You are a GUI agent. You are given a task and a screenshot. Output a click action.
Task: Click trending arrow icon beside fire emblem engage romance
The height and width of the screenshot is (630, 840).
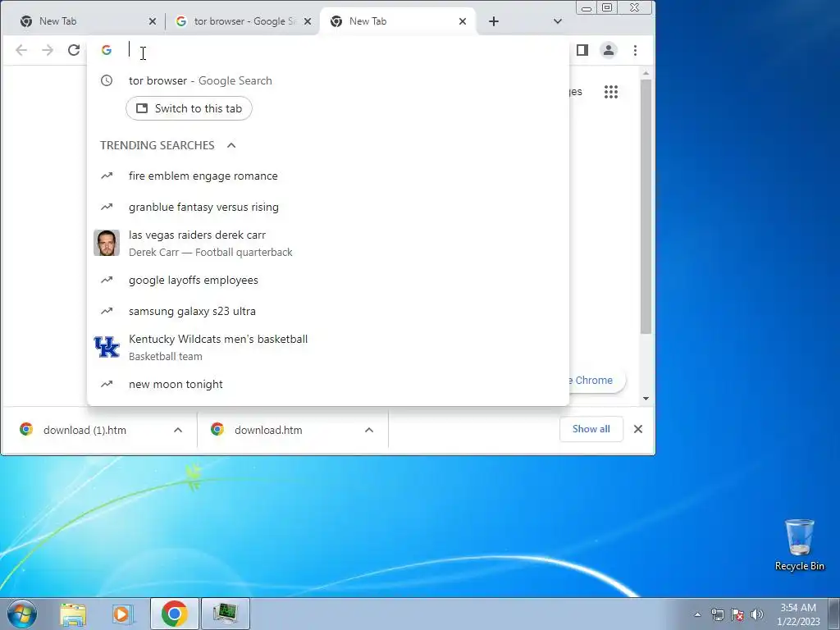pyautogui.click(x=107, y=176)
